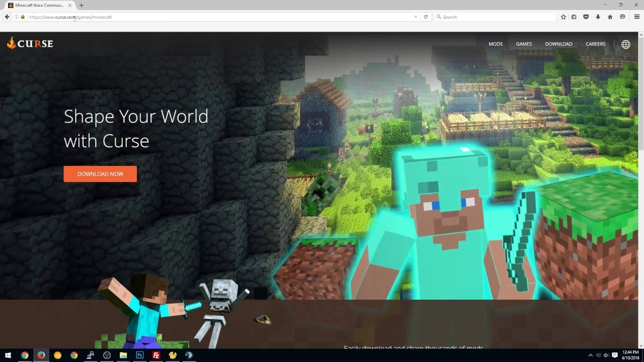Open Firefox from the taskbar
The width and height of the screenshot is (644, 362).
point(41,355)
